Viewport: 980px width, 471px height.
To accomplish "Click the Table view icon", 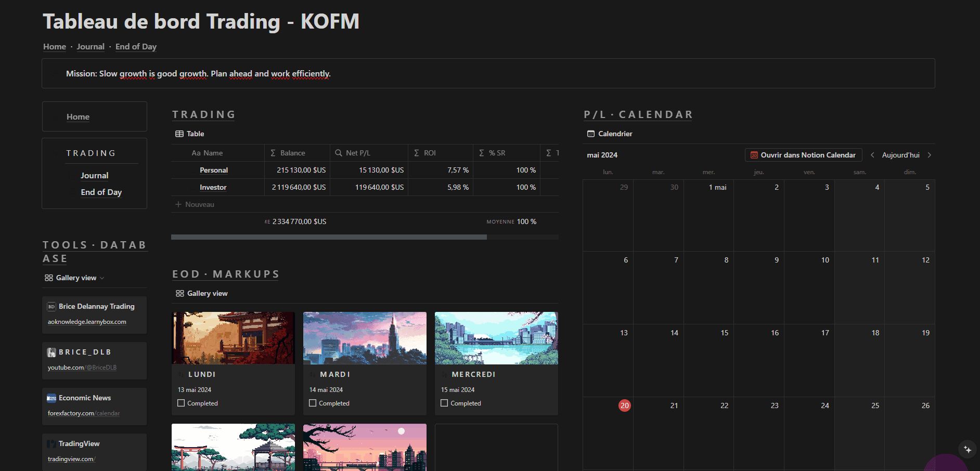I will pos(179,134).
